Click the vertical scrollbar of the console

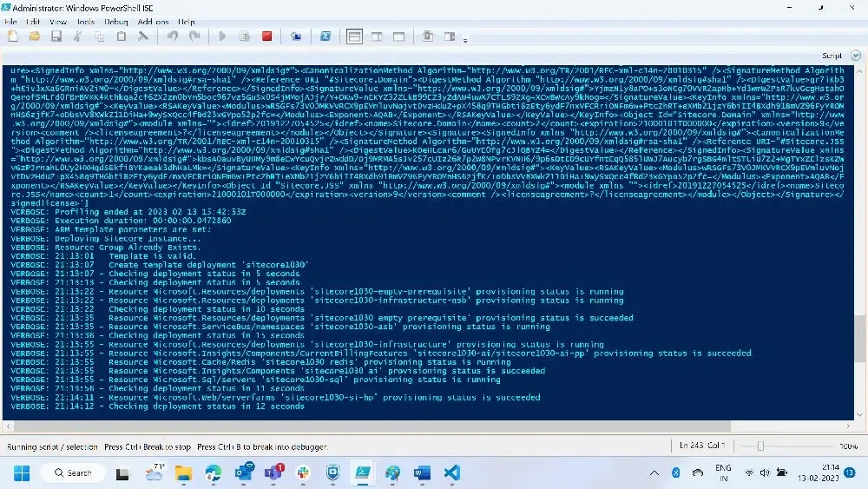tap(858, 337)
